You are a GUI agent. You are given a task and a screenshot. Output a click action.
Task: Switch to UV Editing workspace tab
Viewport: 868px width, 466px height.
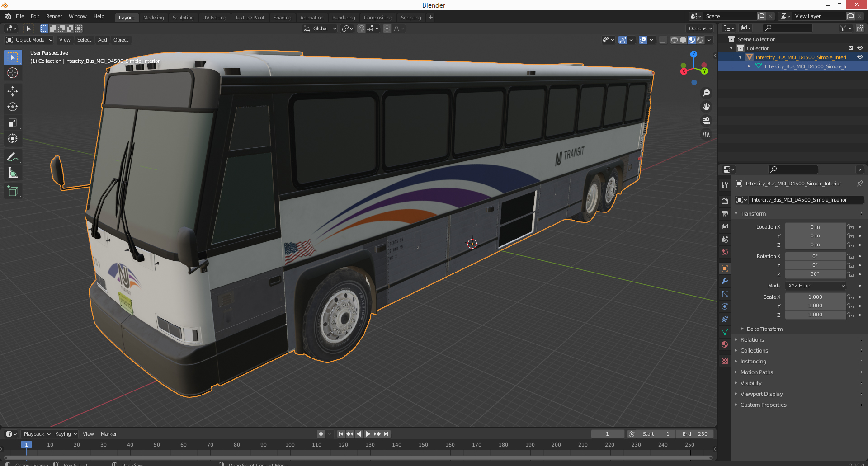(214, 18)
